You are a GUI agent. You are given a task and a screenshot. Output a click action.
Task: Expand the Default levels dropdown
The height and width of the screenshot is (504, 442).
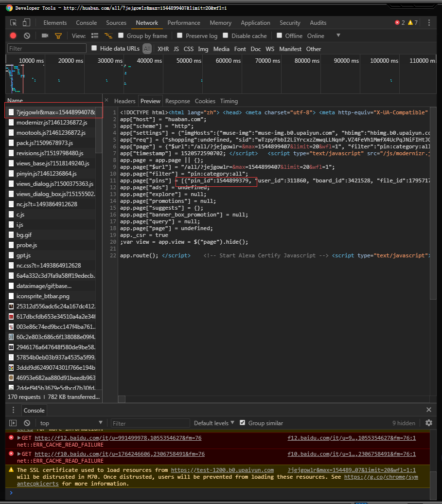[x=214, y=423]
